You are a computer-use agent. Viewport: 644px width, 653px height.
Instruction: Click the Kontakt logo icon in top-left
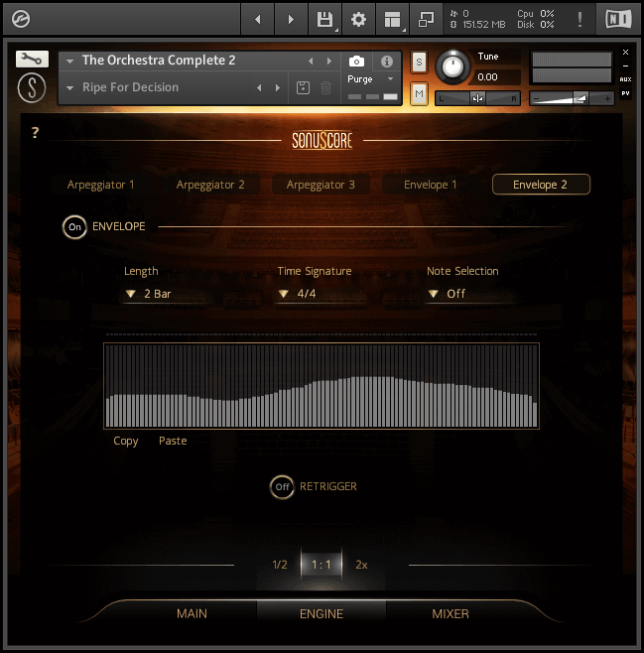coord(21,19)
